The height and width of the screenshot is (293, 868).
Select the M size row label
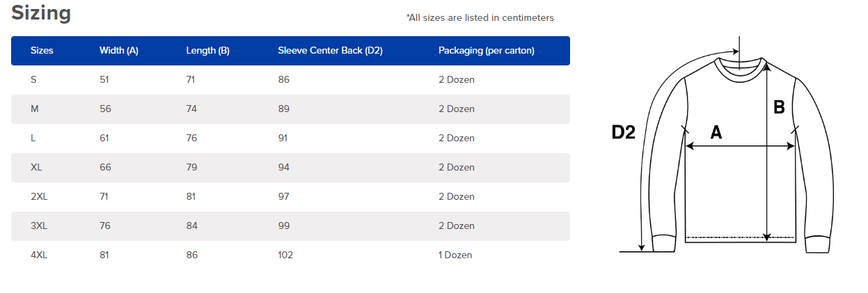click(x=35, y=109)
